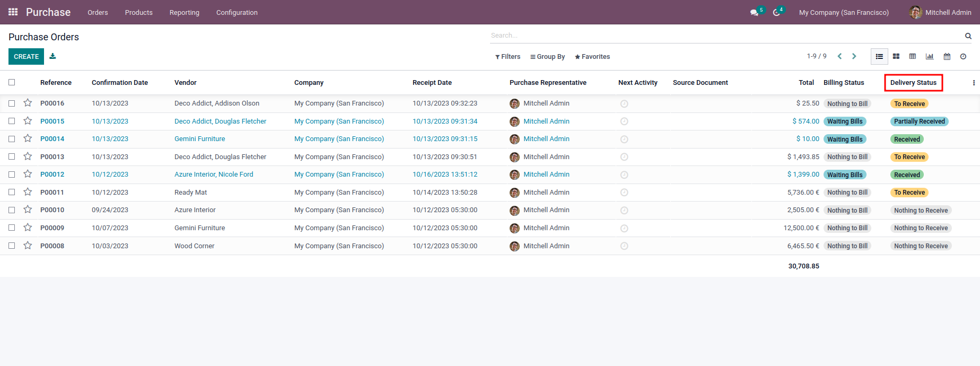The image size is (980, 366).
Task: Expand the Filters dropdown
Action: [x=507, y=57]
